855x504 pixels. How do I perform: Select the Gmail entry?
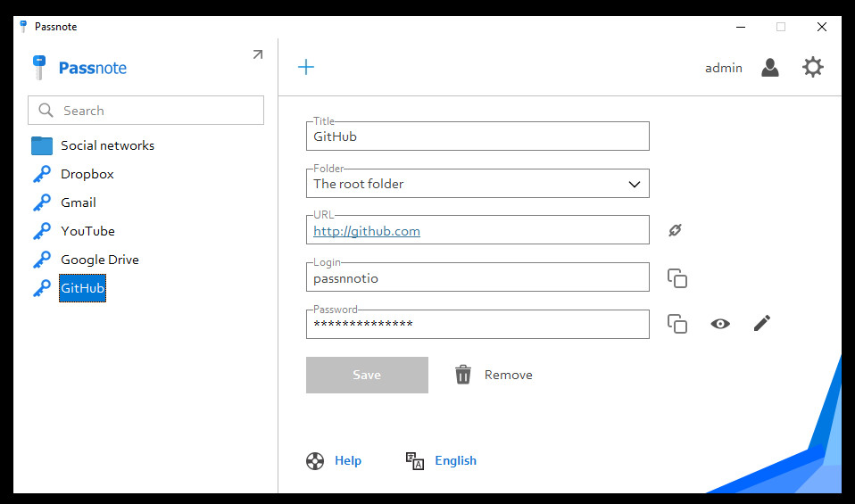click(78, 202)
